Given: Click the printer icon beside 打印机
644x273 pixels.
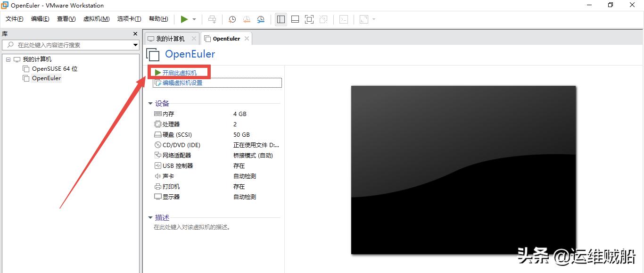Looking at the screenshot, I should (158, 187).
